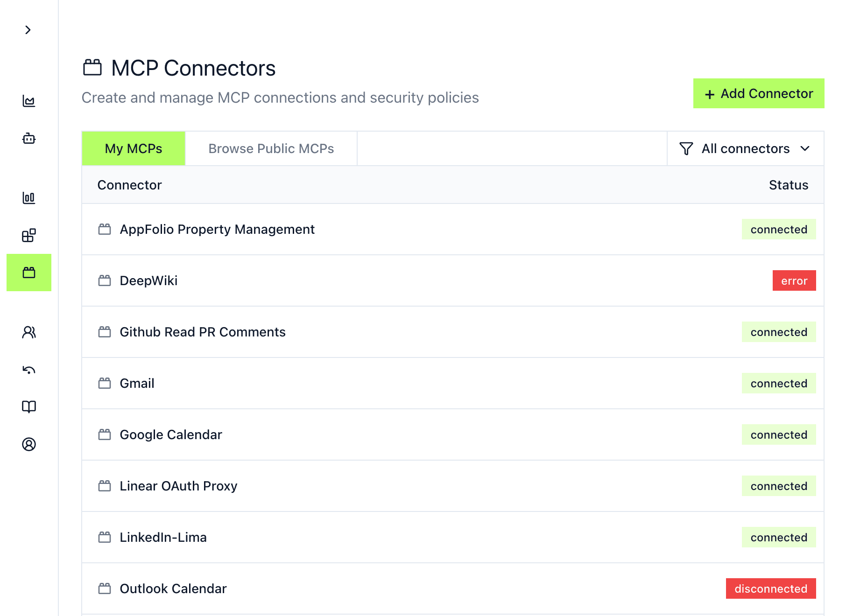Viewport: 846px width, 616px height.
Task: Click the disconnected badge for Outlook Calendar
Action: 770,588
